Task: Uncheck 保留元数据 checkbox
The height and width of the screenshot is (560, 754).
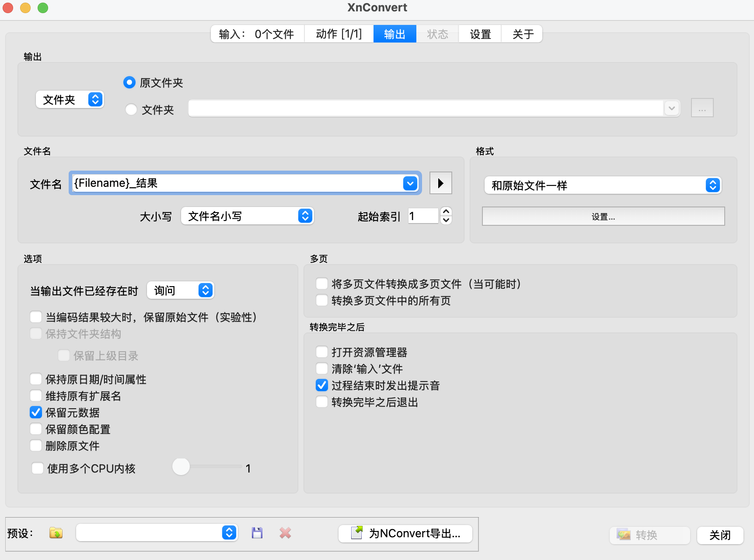Action: point(36,412)
